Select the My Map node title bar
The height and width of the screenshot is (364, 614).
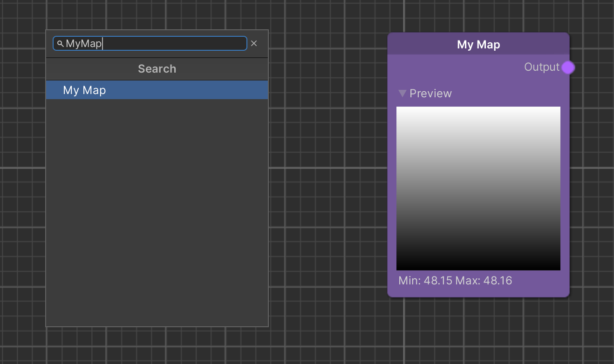pos(478,44)
